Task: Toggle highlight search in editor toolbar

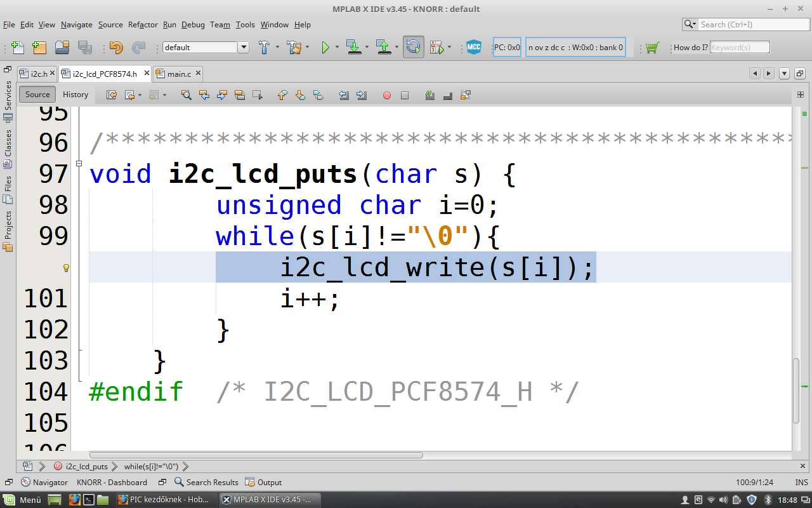Action: pyautogui.click(x=239, y=95)
